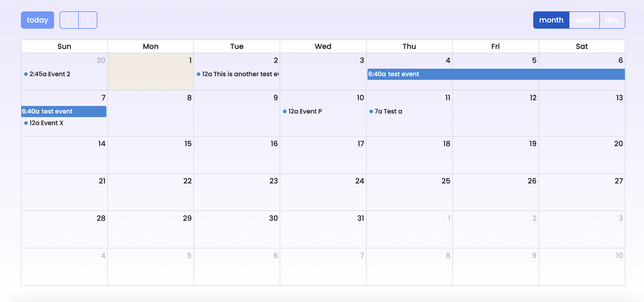Viewport: 644px width, 302px height.
Task: Select day number 24
Action: pos(360,181)
